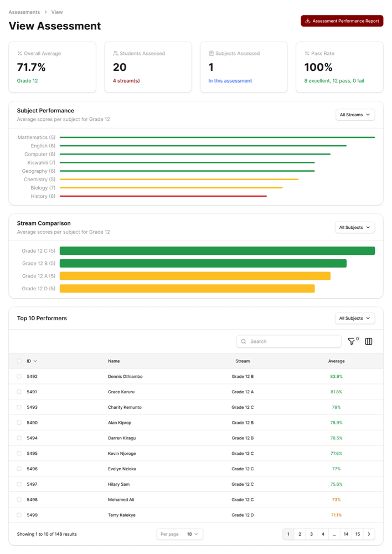Click the name Grace Karuru
The width and height of the screenshot is (392, 554).
[121, 392]
